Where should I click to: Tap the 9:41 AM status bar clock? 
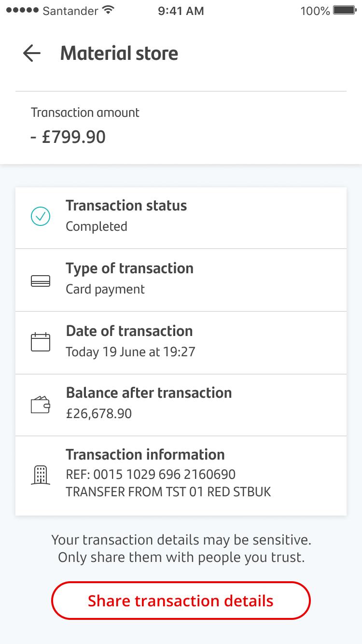[181, 11]
